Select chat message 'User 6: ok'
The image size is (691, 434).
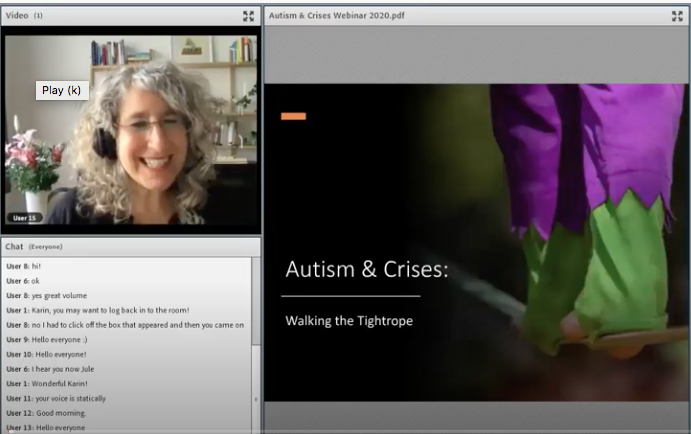[x=23, y=281]
